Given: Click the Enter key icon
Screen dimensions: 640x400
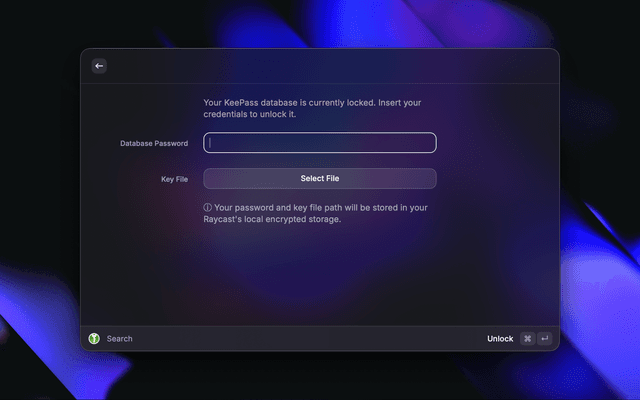Looking at the screenshot, I should coord(544,339).
